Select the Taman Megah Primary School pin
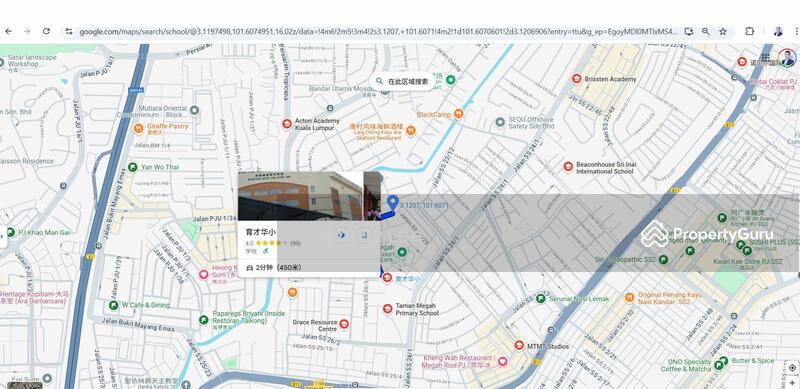800x389 pixels. pyautogui.click(x=388, y=309)
